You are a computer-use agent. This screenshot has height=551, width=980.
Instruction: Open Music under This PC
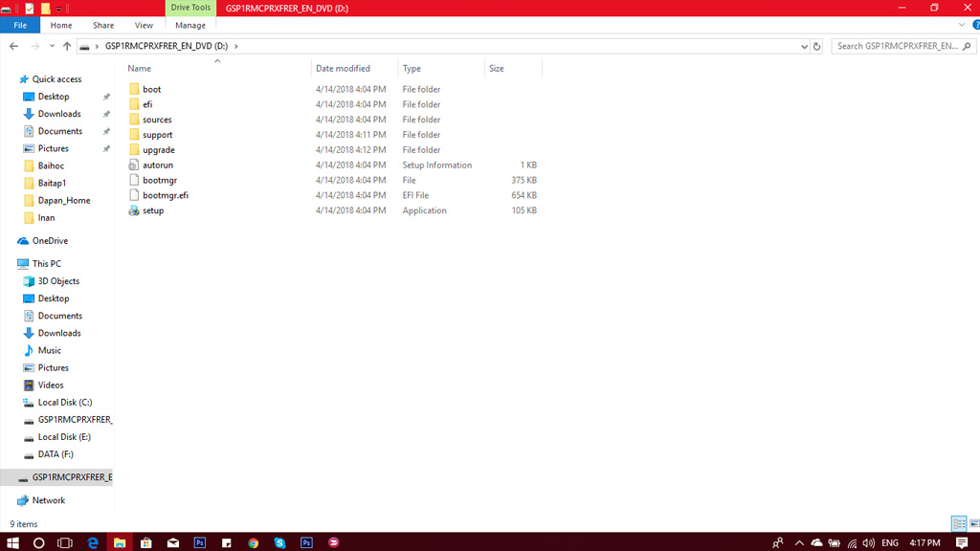click(50, 350)
